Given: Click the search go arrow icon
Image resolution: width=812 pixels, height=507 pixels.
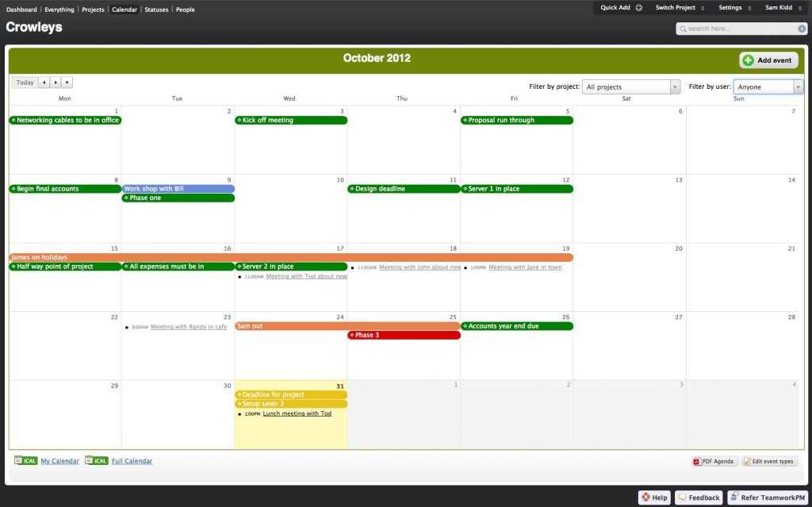Looking at the screenshot, I should tap(801, 29).
